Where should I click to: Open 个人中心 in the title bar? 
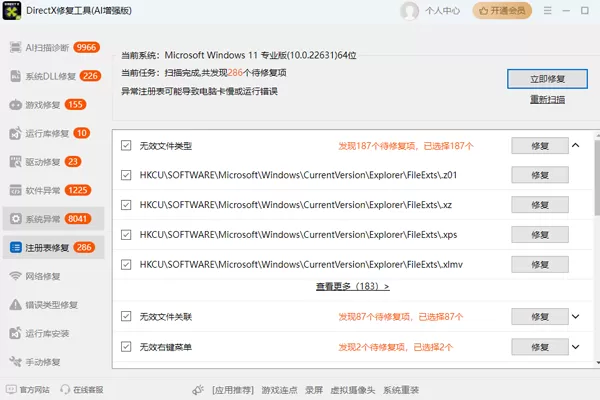click(443, 11)
